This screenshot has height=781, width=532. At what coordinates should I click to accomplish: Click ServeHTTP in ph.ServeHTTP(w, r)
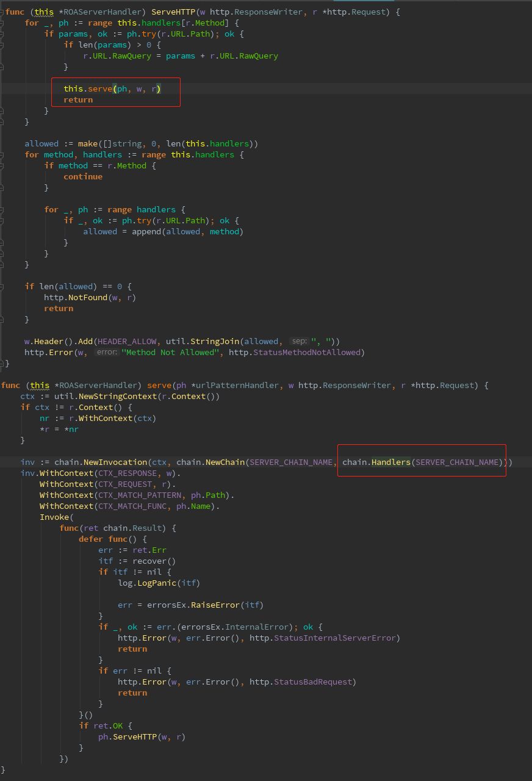click(134, 736)
